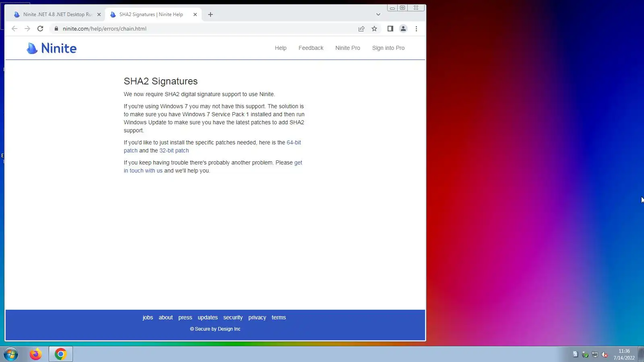Viewport: 644px width, 362px height.
Task: View site info via padlock icon
Action: pyautogui.click(x=56, y=29)
